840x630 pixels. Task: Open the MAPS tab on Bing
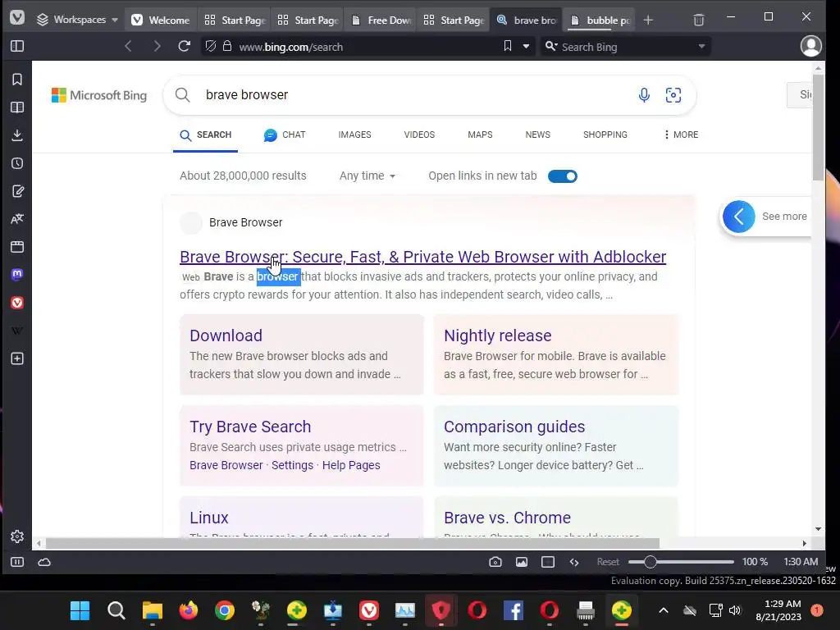click(480, 135)
